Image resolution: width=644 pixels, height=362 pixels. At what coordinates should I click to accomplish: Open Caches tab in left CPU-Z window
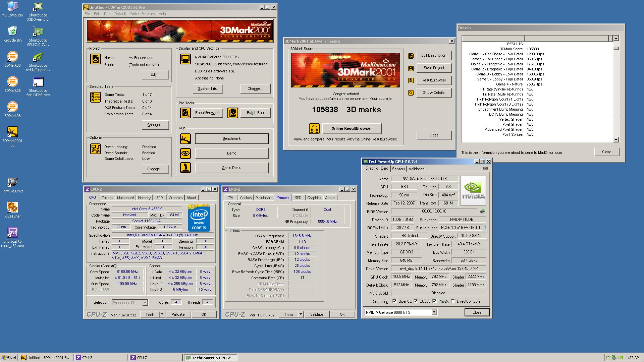107,198
